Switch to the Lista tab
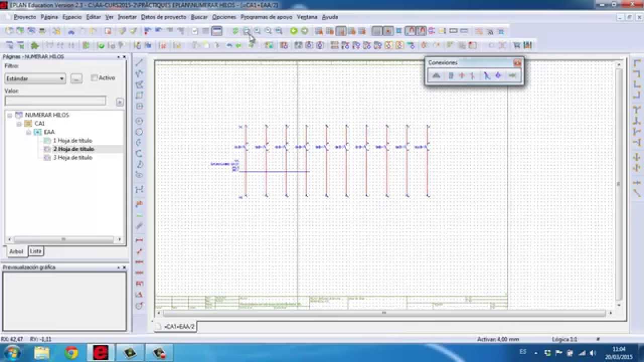The height and width of the screenshot is (362, 644). (36, 251)
